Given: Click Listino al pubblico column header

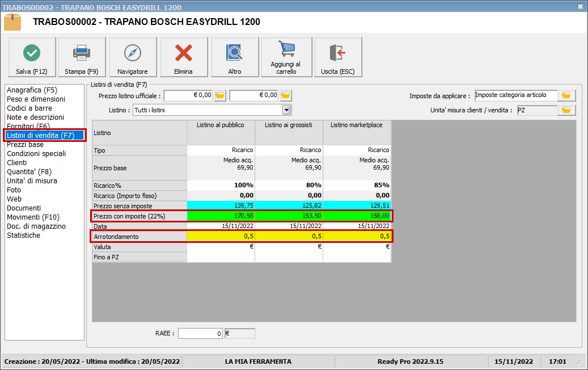Looking at the screenshot, I should 221,132.
